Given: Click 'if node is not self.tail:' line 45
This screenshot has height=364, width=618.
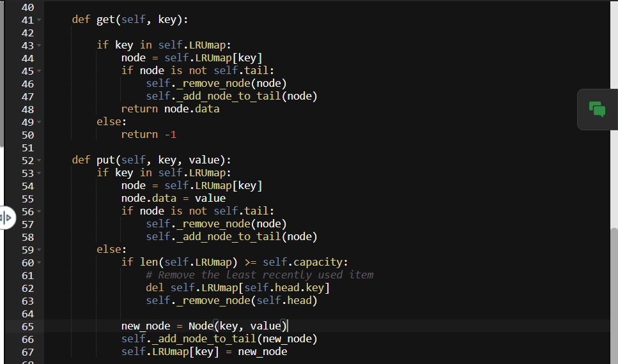Looking at the screenshot, I should click(197, 70).
